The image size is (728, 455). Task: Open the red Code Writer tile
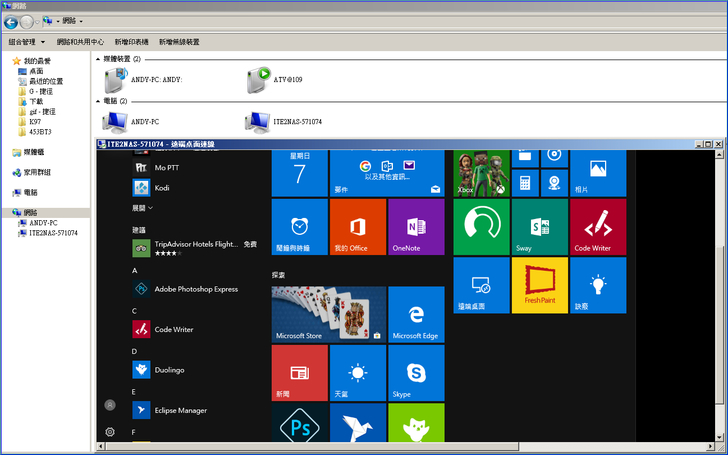pos(597,227)
